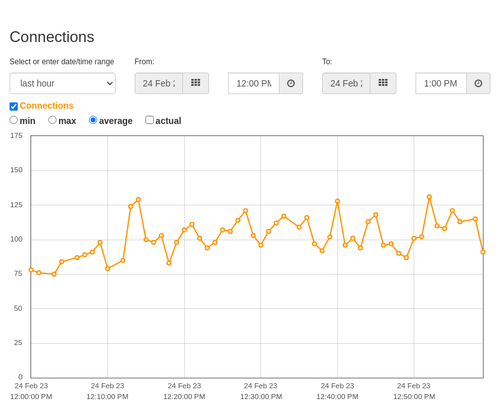
Task: Open the From date calendar picker icon
Action: pyautogui.click(x=196, y=83)
